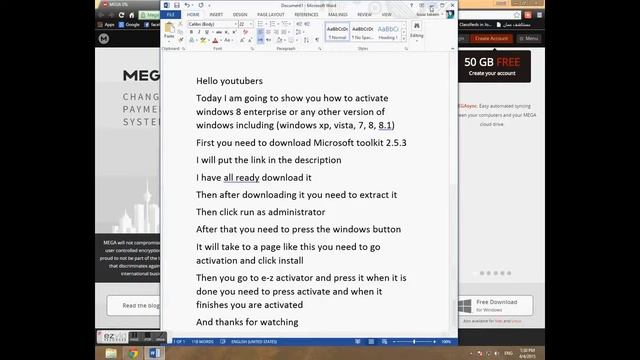Decrease paragraph indent
This screenshot has height=360, width=640.
pos(299,24)
